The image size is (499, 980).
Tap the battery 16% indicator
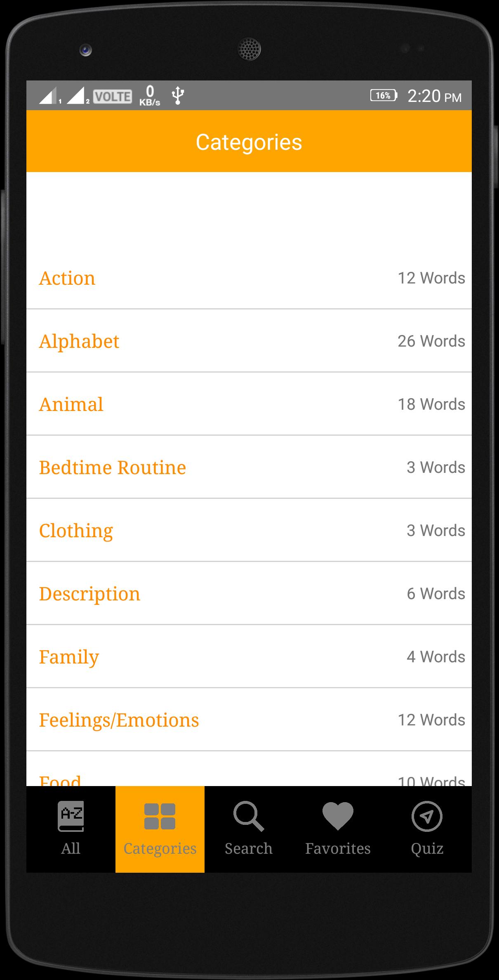(384, 96)
